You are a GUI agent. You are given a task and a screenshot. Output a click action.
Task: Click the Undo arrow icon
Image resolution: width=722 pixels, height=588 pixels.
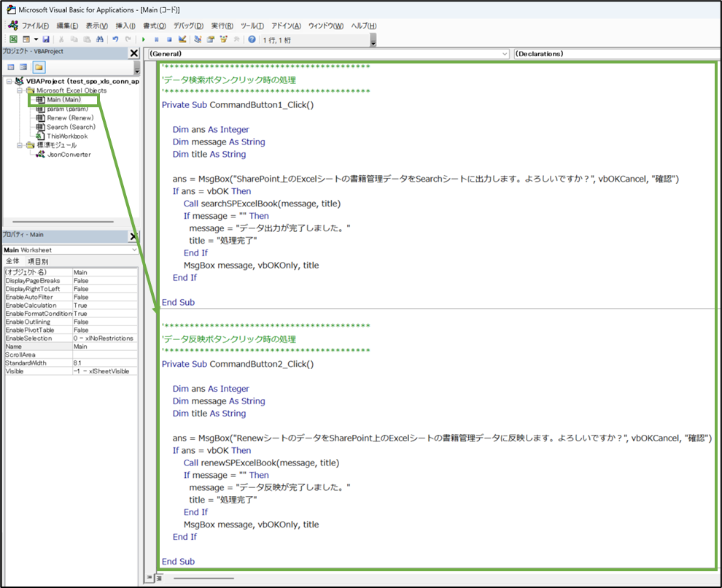click(x=115, y=39)
